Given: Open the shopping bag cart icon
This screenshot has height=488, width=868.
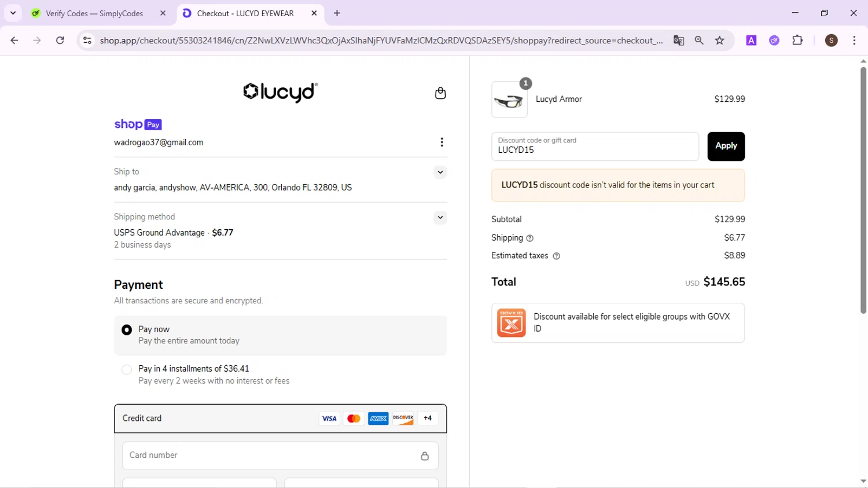Looking at the screenshot, I should pos(440,93).
